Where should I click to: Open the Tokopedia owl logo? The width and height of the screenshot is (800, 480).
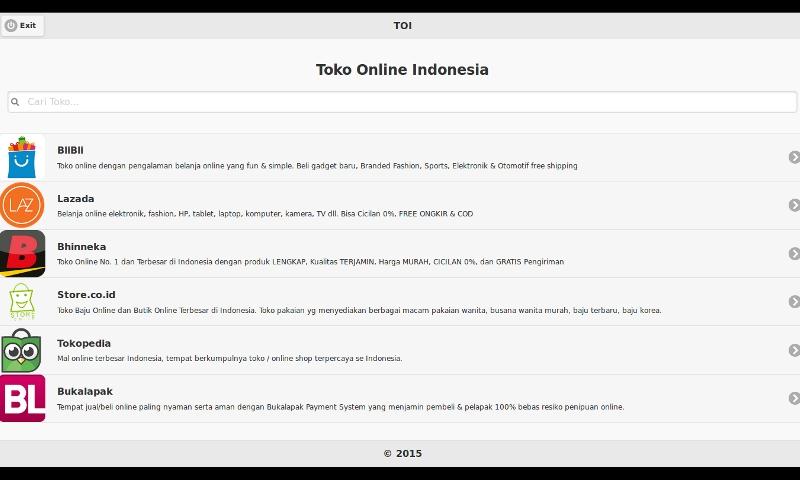22,350
